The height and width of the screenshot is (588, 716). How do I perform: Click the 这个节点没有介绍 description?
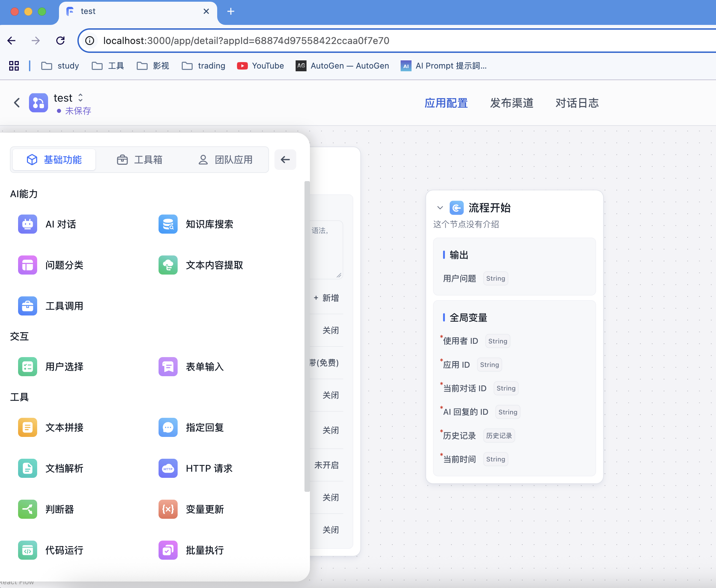pos(466,224)
